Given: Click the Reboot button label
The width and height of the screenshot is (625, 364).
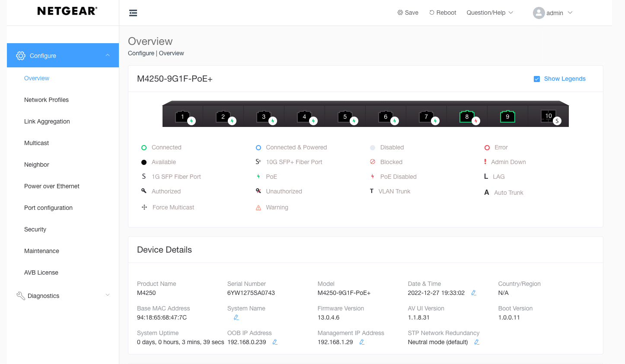Looking at the screenshot, I should pyautogui.click(x=446, y=13).
